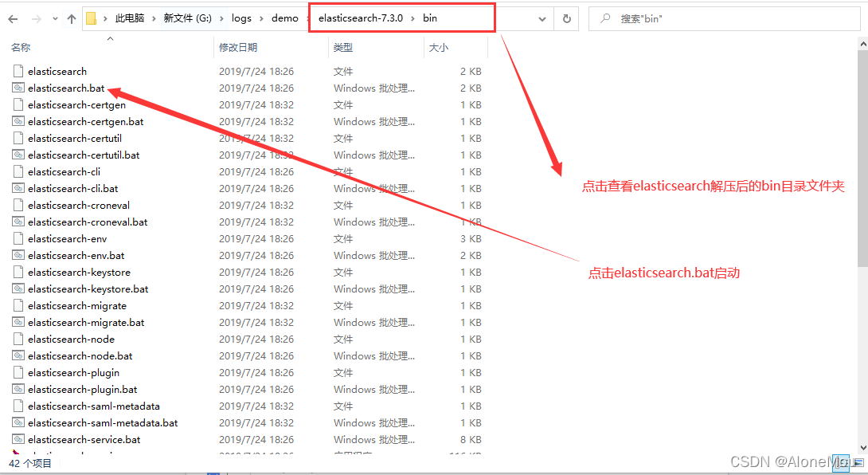The height and width of the screenshot is (475, 868).
Task: Click the 42 个项目 status bar text
Action: click(x=30, y=463)
